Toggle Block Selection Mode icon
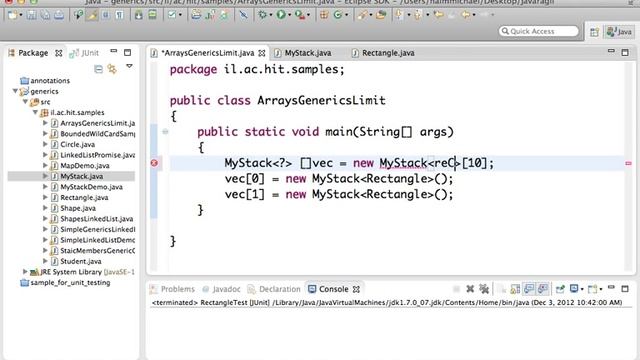The height and width of the screenshot is (360, 640). point(106,15)
